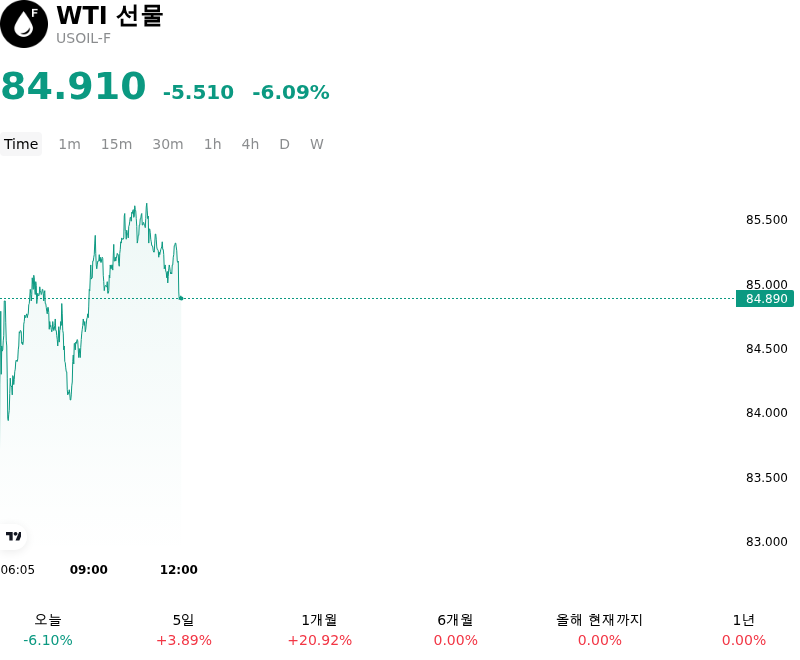Image resolution: width=800 pixels, height=660 pixels.
Task: Click the WTI 선물 title link
Action: click(x=110, y=15)
